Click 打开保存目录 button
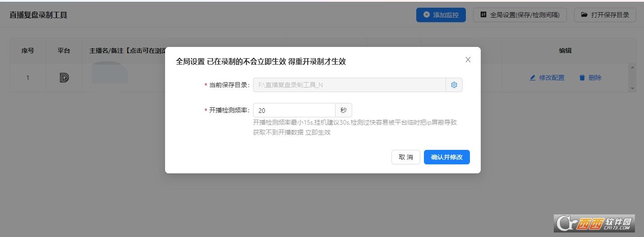Image resolution: width=644 pixels, height=237 pixels. point(605,15)
